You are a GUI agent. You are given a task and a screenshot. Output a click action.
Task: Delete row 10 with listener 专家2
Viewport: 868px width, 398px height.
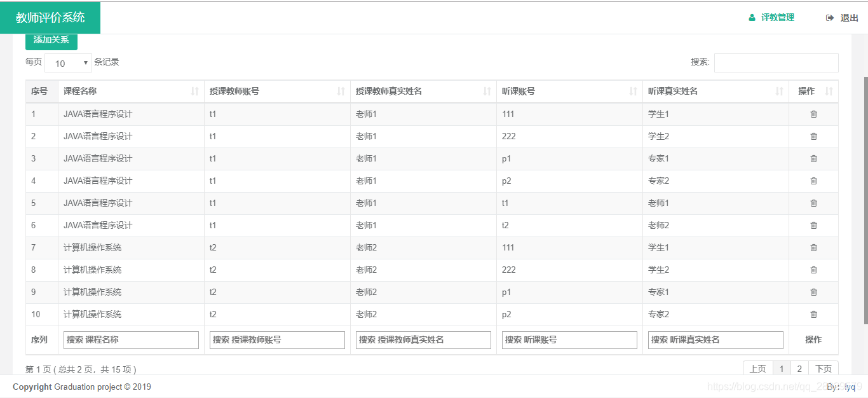pyautogui.click(x=813, y=314)
